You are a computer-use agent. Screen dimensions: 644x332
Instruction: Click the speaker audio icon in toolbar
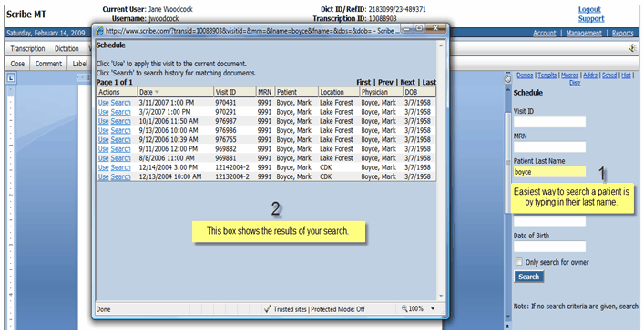pos(632,48)
